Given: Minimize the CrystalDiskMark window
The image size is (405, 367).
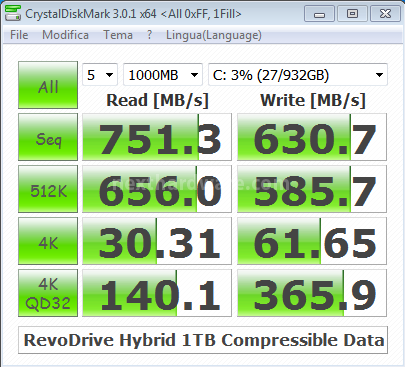Looking at the screenshot, I should [319, 14].
